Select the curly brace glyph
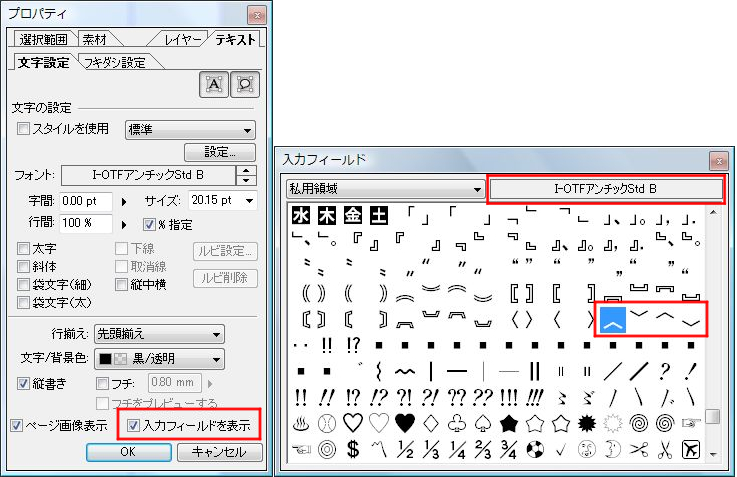 point(379,371)
